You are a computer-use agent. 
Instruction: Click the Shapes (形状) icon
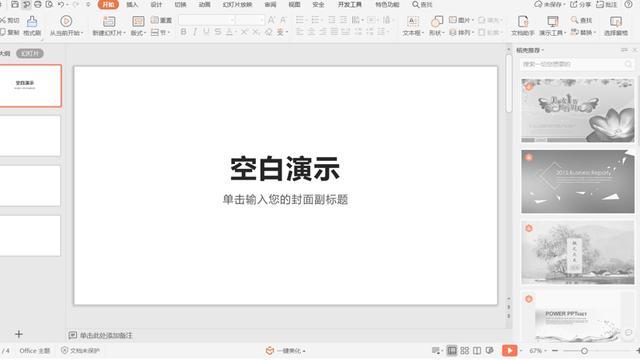tap(437, 21)
